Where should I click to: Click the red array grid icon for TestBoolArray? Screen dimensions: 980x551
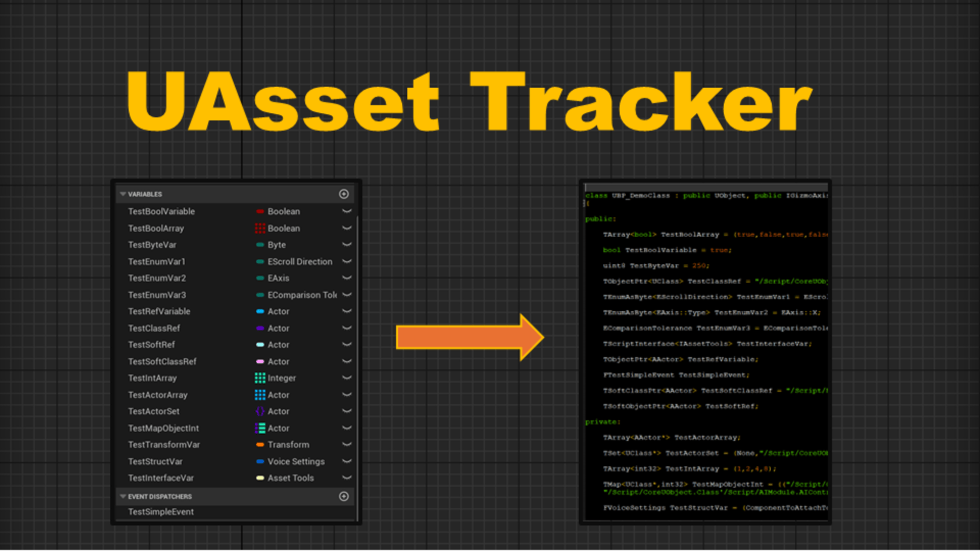point(260,228)
